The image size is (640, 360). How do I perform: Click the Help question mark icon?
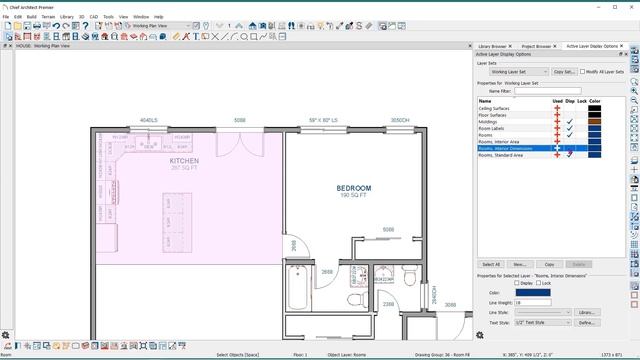point(85,26)
